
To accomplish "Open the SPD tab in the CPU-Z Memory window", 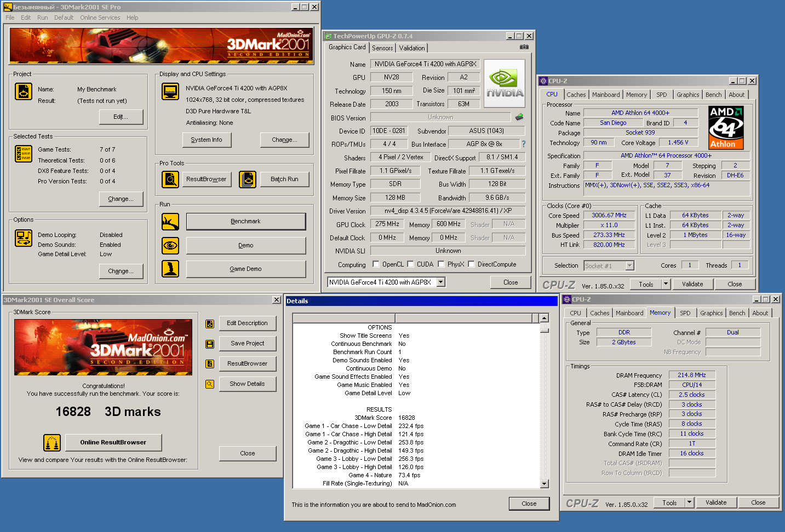I will coord(685,313).
